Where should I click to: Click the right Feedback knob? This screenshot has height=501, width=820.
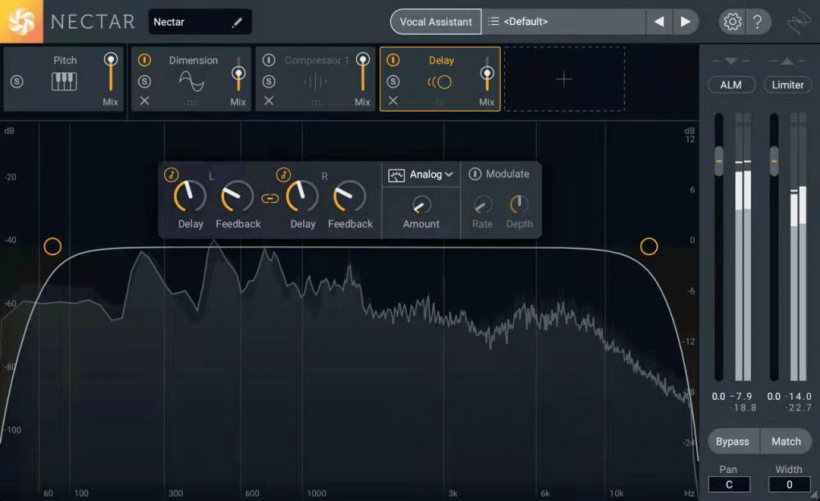tap(350, 197)
